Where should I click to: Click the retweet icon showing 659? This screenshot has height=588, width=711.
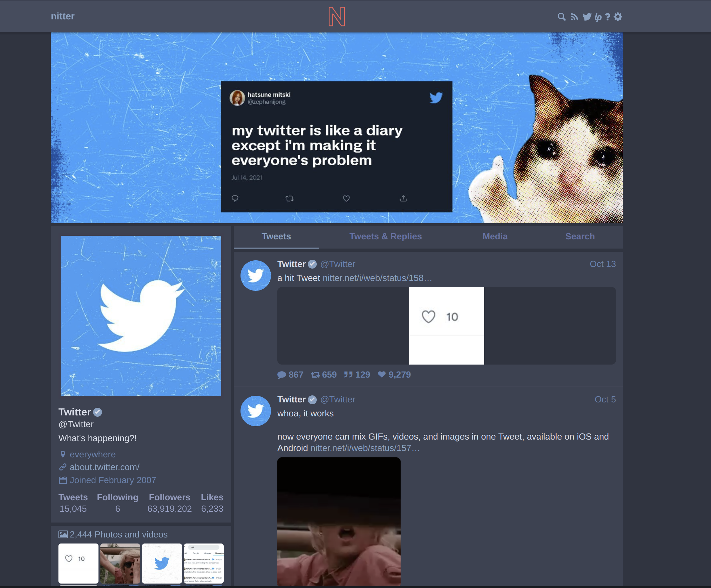(x=315, y=375)
